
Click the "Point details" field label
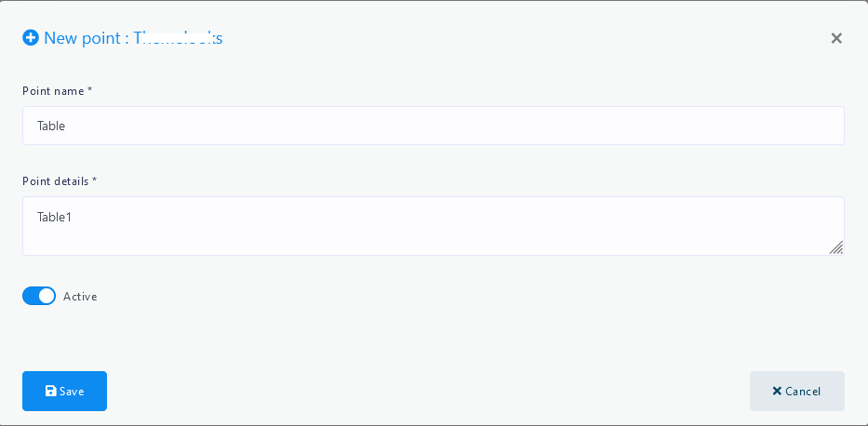tap(55, 180)
